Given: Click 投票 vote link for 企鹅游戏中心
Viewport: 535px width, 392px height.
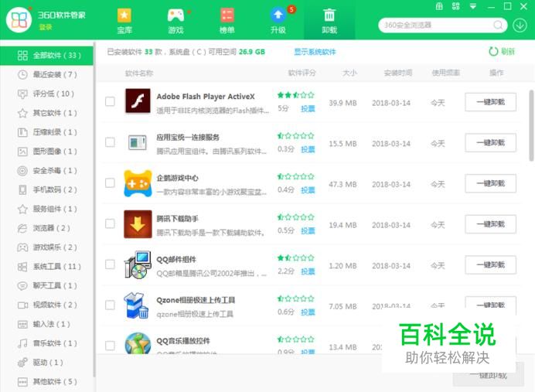Looking at the screenshot, I should pyautogui.click(x=308, y=190).
